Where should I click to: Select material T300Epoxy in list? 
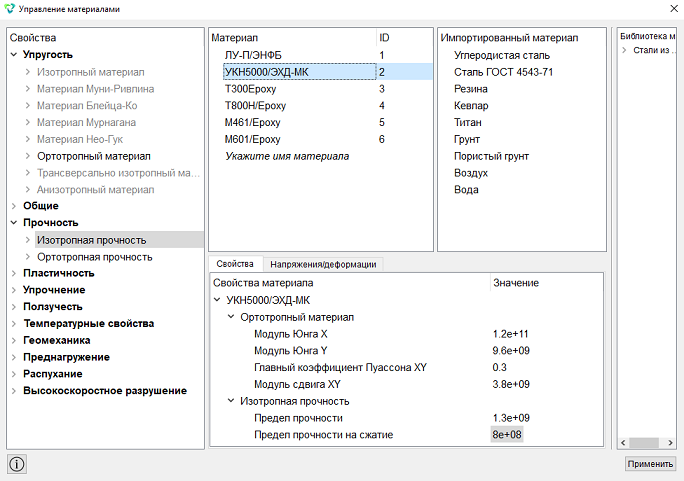coord(250,89)
